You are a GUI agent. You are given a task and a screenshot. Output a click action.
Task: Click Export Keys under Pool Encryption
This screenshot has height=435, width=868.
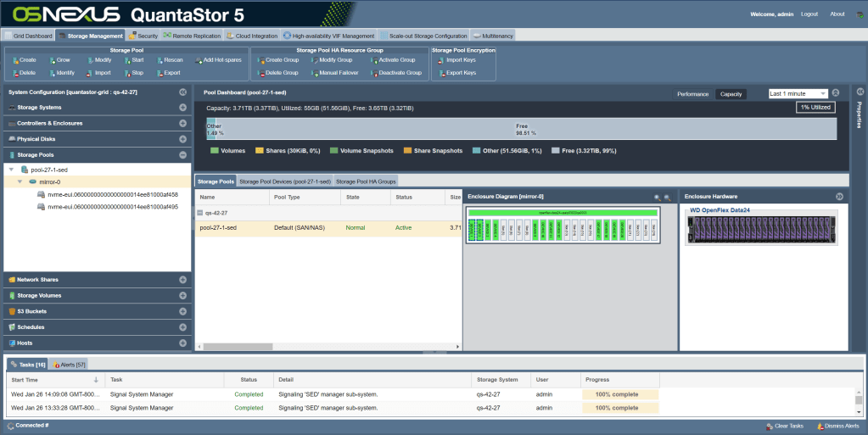pyautogui.click(x=456, y=73)
